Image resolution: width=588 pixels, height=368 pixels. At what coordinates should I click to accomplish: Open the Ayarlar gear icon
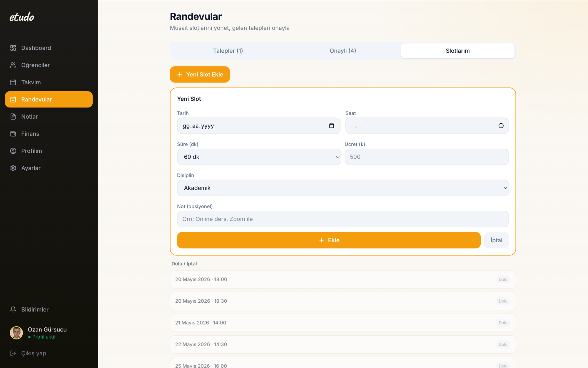coord(13,168)
